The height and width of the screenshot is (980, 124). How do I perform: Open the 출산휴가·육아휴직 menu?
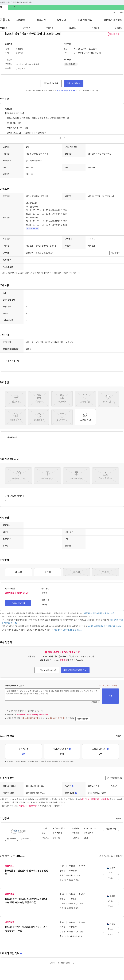[113, 20]
